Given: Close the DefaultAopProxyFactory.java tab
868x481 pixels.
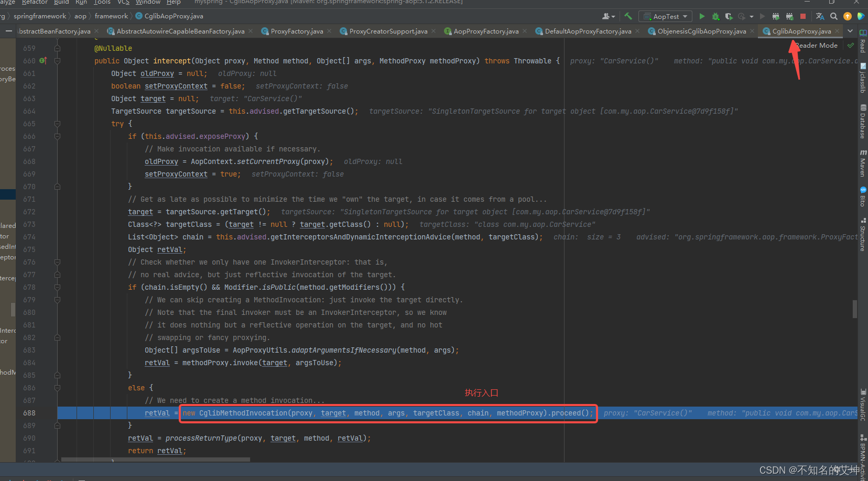Looking at the screenshot, I should point(637,31).
